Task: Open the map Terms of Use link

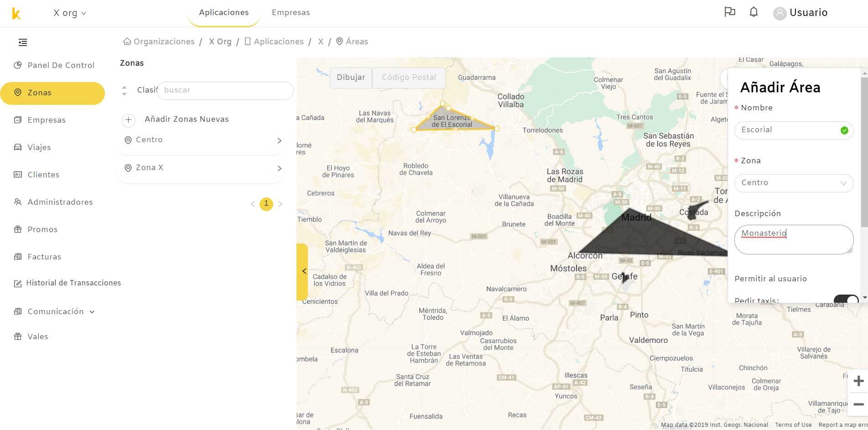Action: click(x=793, y=425)
